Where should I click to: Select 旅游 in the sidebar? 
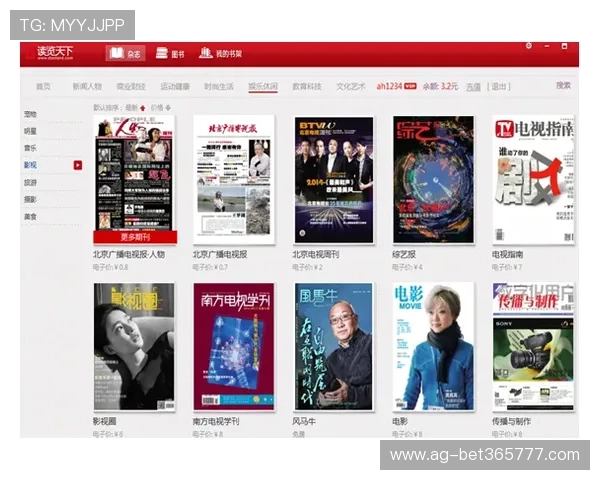[31, 182]
